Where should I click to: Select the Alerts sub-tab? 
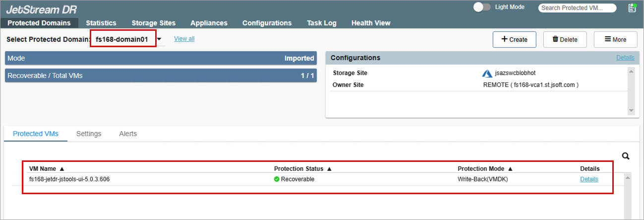tap(128, 134)
